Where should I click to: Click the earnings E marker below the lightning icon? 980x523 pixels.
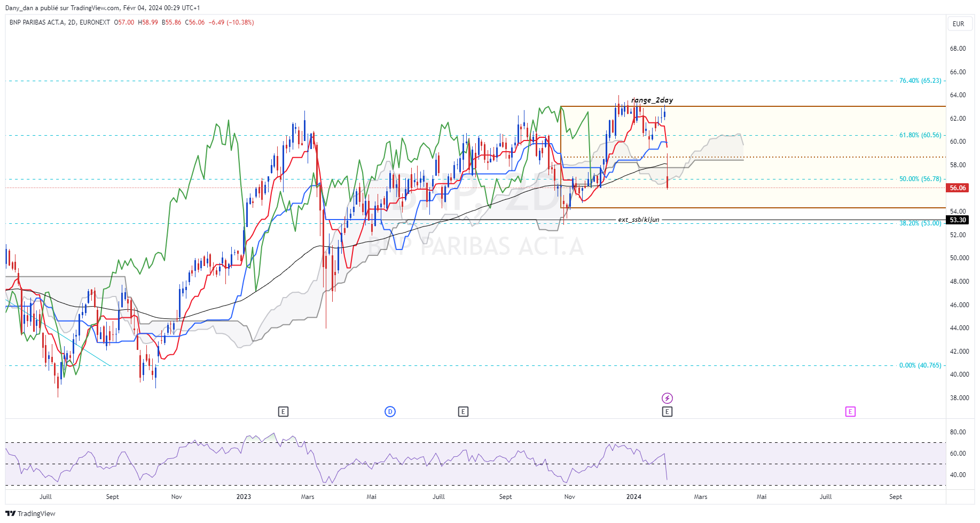pyautogui.click(x=667, y=411)
